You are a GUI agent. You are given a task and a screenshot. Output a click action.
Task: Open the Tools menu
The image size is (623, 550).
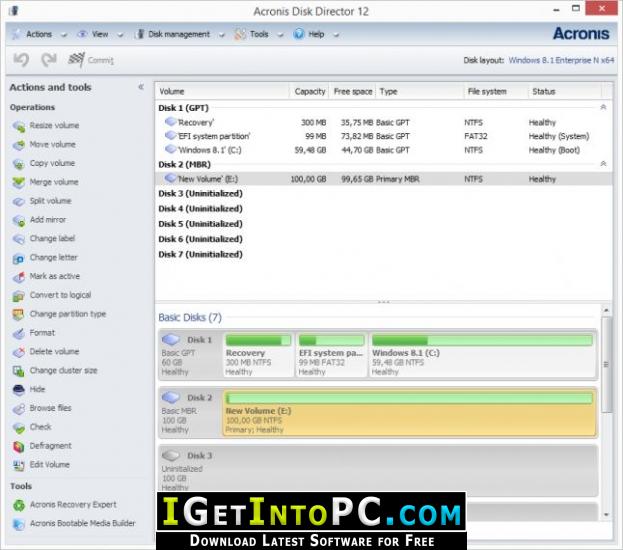pyautogui.click(x=259, y=35)
